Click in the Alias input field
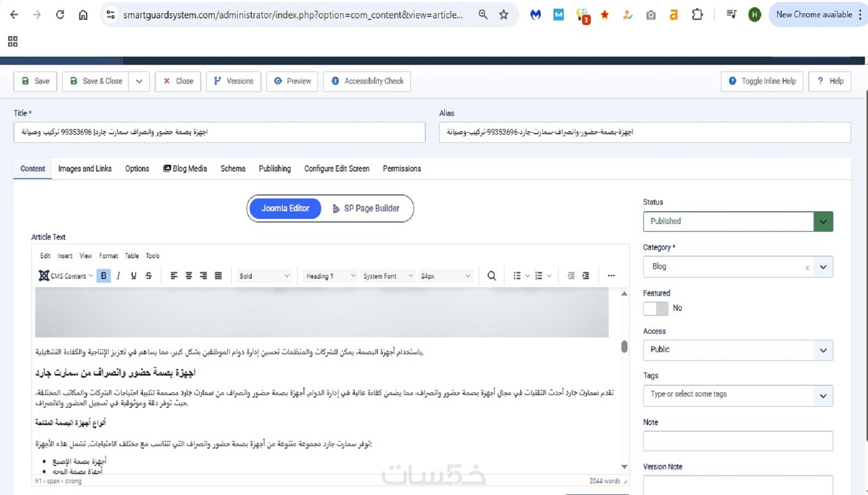 pos(645,132)
